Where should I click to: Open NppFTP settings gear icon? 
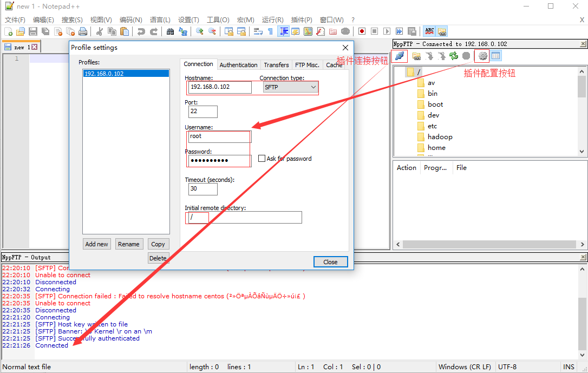coord(482,56)
